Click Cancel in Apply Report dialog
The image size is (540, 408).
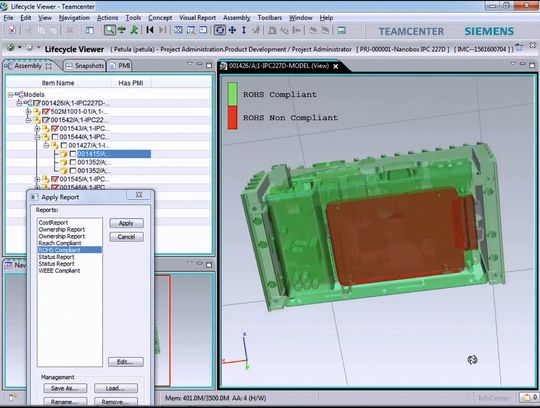126,237
